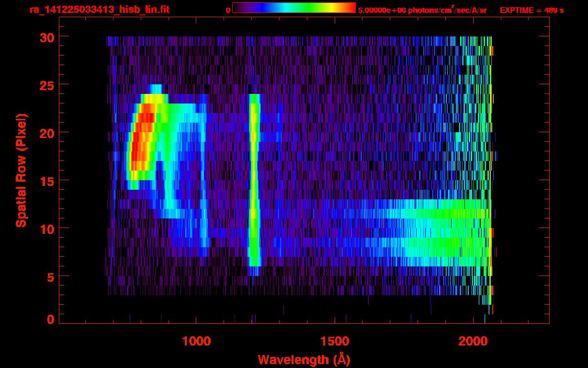Click the y-axis tick label 30
The width and height of the screenshot is (588, 368).
click(x=47, y=36)
